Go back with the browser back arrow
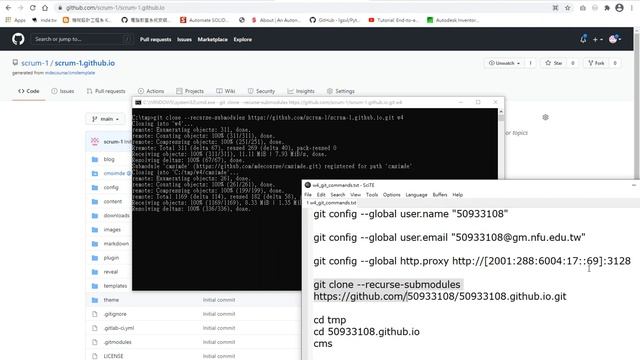The image size is (640, 360). click(8, 8)
